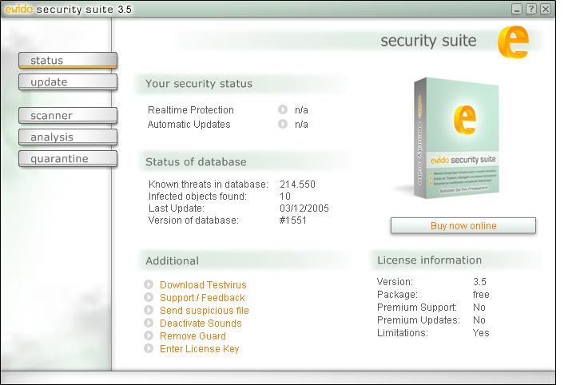Open the quarantine section
This screenshot has width=588, height=385.
(x=68, y=159)
